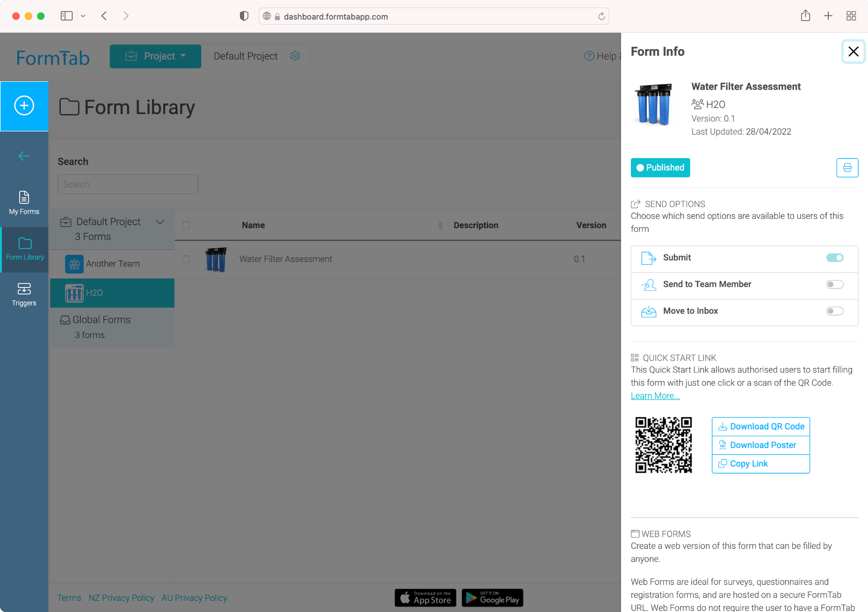Open NZ Privacy Policy link
Screen dimensions: 868x612
coord(122,598)
